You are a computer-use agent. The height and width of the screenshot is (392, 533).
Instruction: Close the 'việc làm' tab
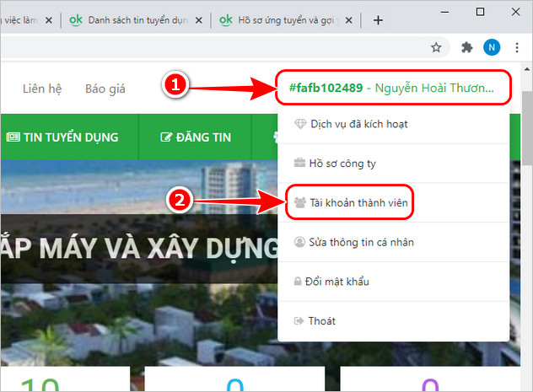(49, 20)
